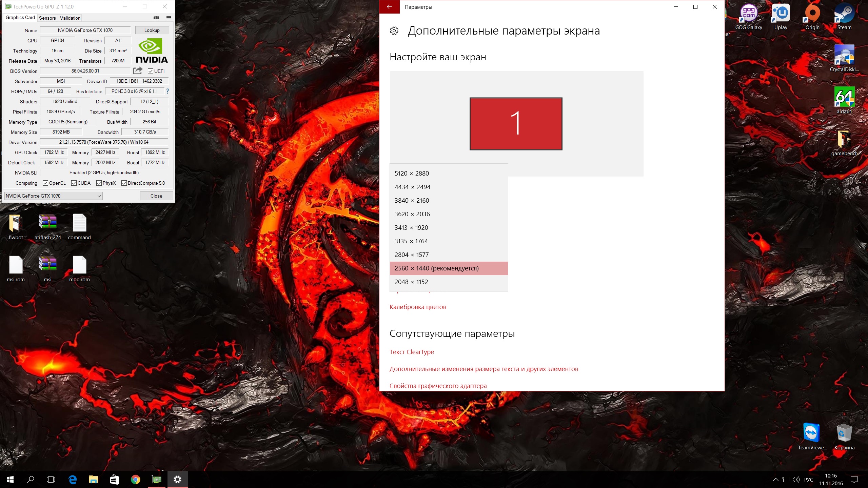
Task: Click Bus Interface question mark icon
Action: (167, 91)
